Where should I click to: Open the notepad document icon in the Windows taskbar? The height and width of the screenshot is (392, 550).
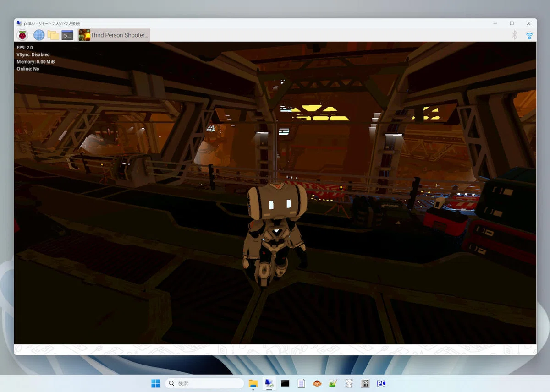[x=301, y=383]
